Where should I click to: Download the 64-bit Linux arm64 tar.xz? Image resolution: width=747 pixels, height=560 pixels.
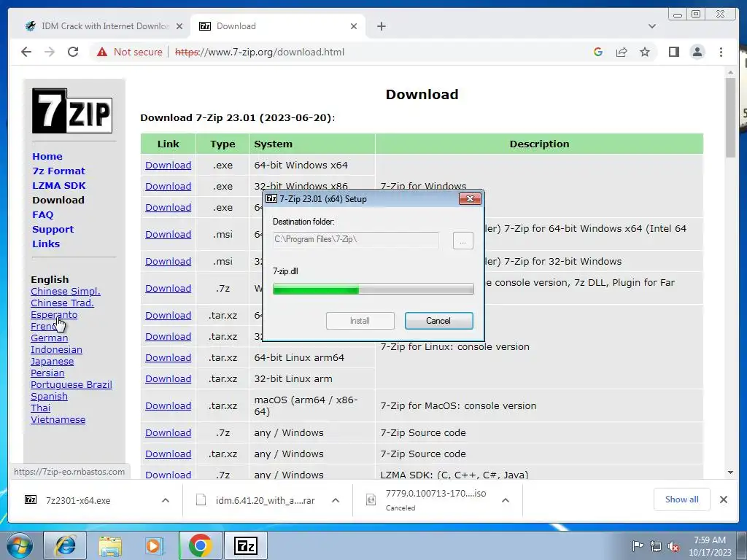169,357
